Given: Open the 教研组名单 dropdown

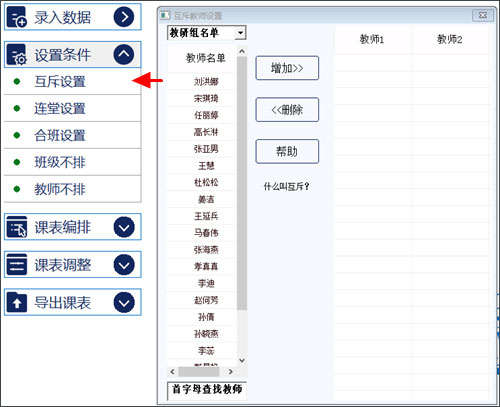Looking at the screenshot, I should 240,33.
